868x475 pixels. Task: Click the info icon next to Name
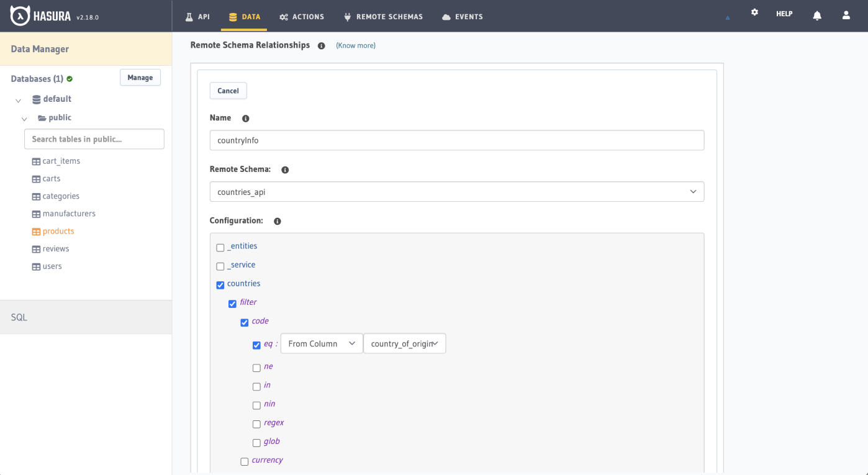click(245, 118)
